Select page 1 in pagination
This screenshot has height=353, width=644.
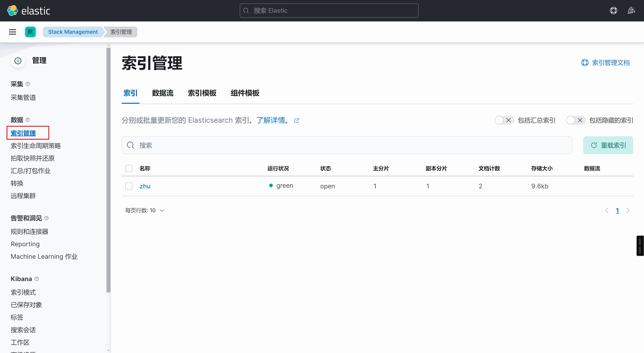click(617, 211)
